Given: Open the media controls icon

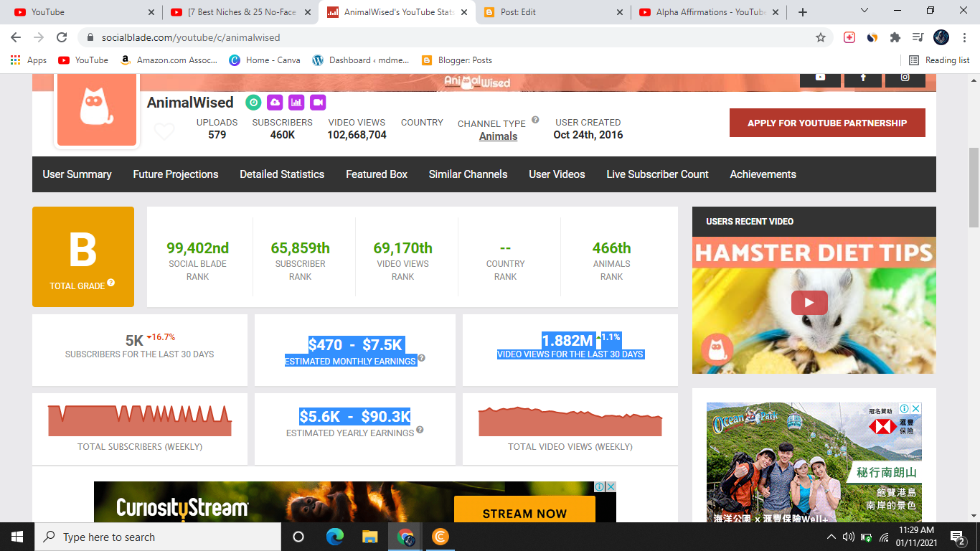Looking at the screenshot, I should coord(918,37).
